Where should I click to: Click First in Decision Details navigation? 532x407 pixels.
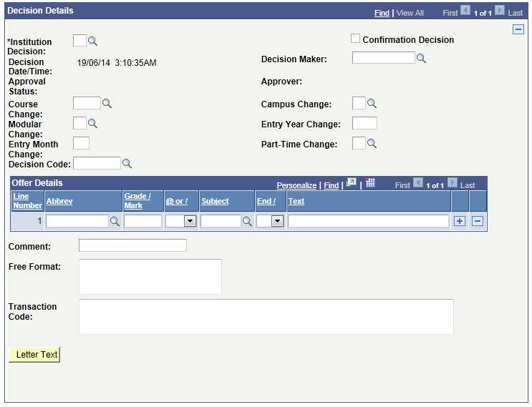450,13
